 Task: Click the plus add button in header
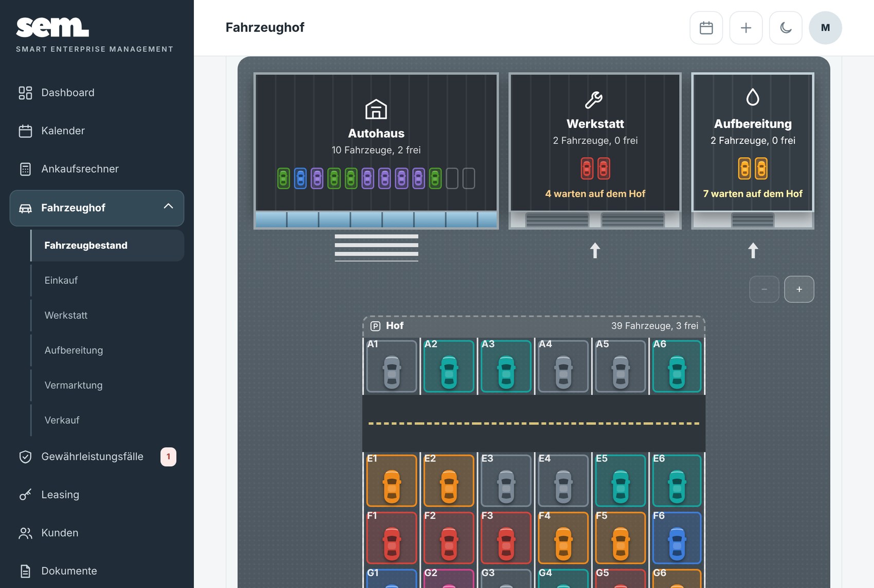(745, 28)
